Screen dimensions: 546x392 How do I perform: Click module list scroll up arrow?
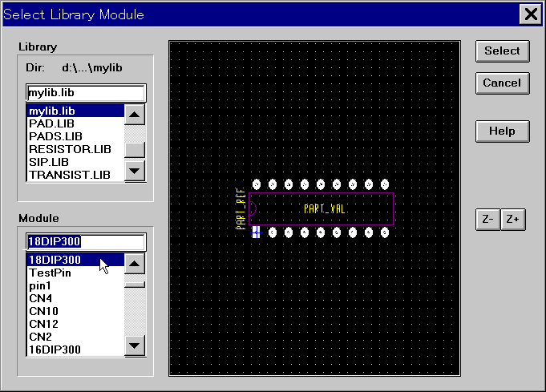(135, 264)
